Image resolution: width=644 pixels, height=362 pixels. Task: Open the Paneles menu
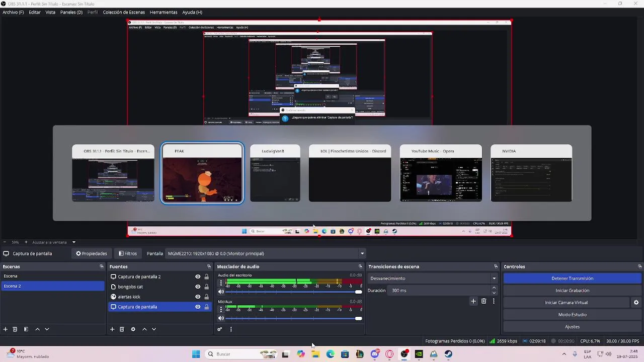[x=71, y=12]
